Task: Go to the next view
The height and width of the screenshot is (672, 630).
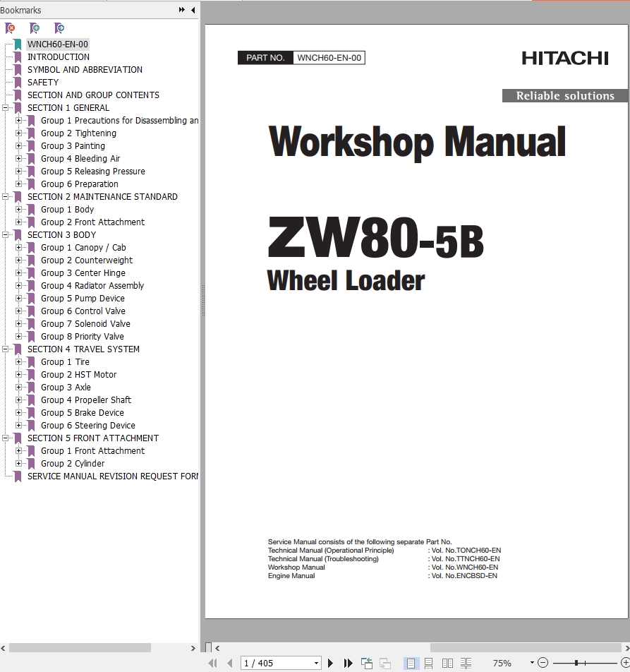Action: click(x=385, y=663)
